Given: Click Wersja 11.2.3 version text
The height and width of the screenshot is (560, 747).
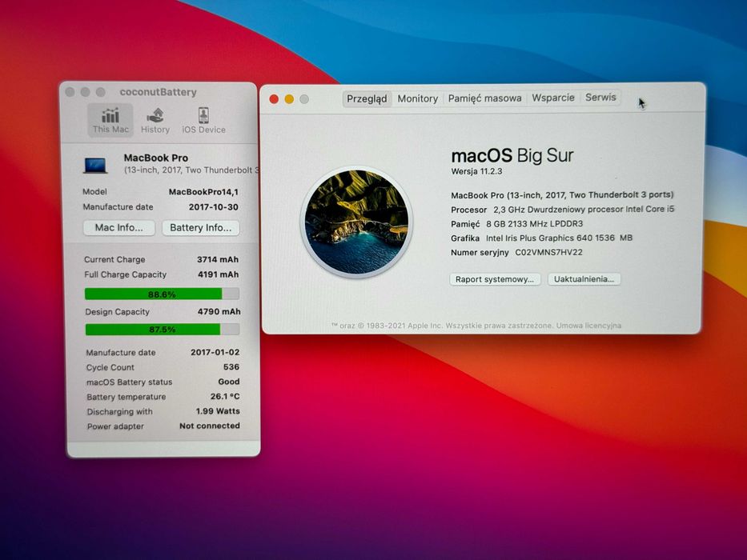Looking at the screenshot, I should coord(476,171).
